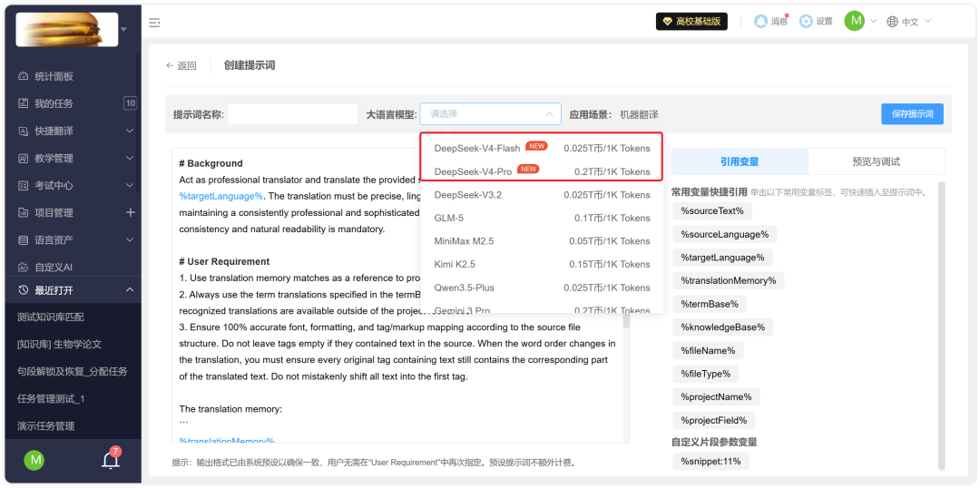Click the 提示词名称 input field
The width and height of the screenshot is (980, 488).
coord(292,114)
